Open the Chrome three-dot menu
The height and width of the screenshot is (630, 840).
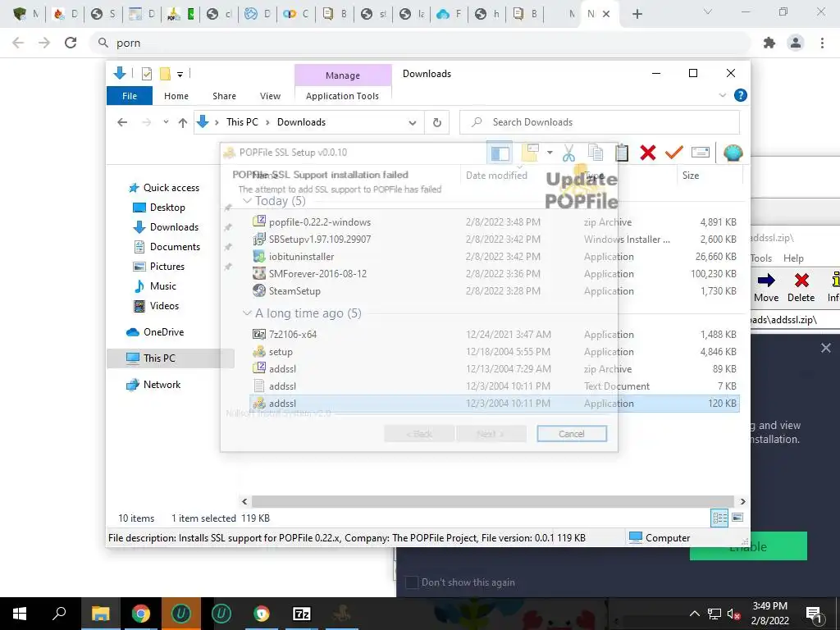822,43
